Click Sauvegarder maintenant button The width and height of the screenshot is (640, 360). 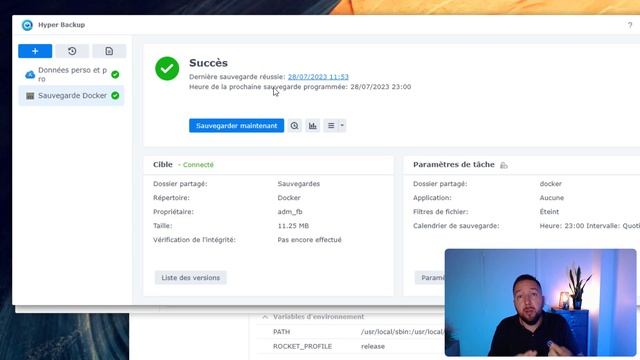[236, 126]
